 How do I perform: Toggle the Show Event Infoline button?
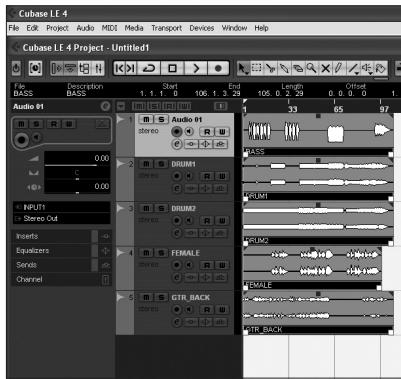70,69
